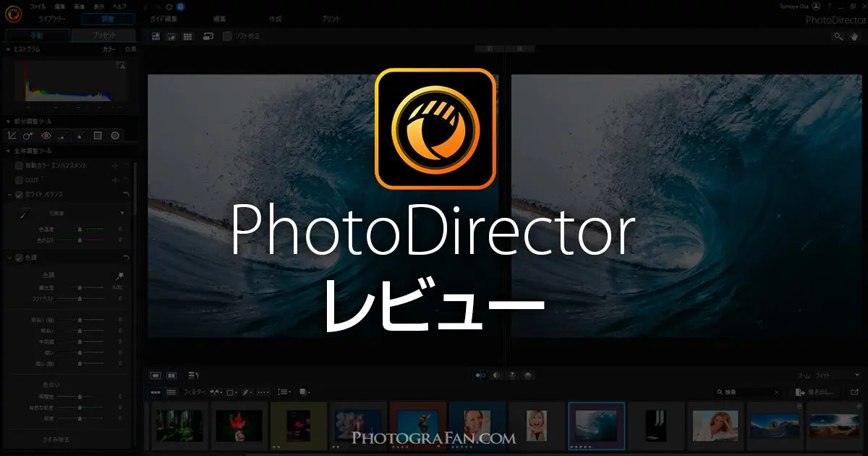The width and height of the screenshot is (868, 456).
Task: Collapse the 全体調整ツール section
Action: pyautogui.click(x=8, y=151)
